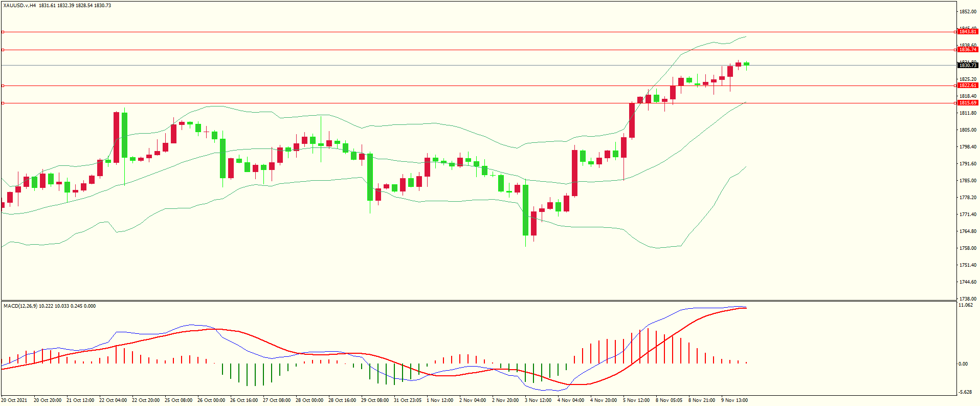The image size is (980, 406).
Task: Click the red 1843.81 price tag
Action: click(x=968, y=32)
